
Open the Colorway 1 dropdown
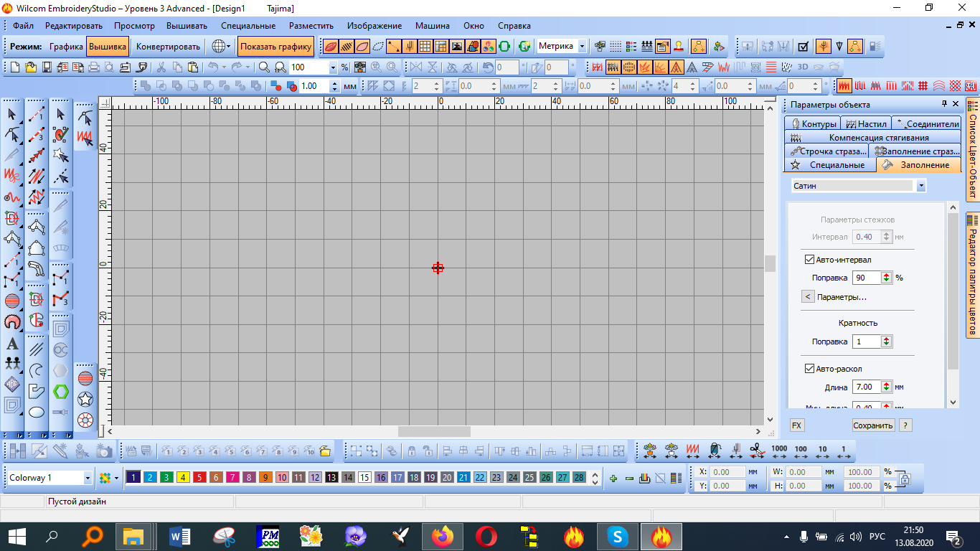(88, 478)
